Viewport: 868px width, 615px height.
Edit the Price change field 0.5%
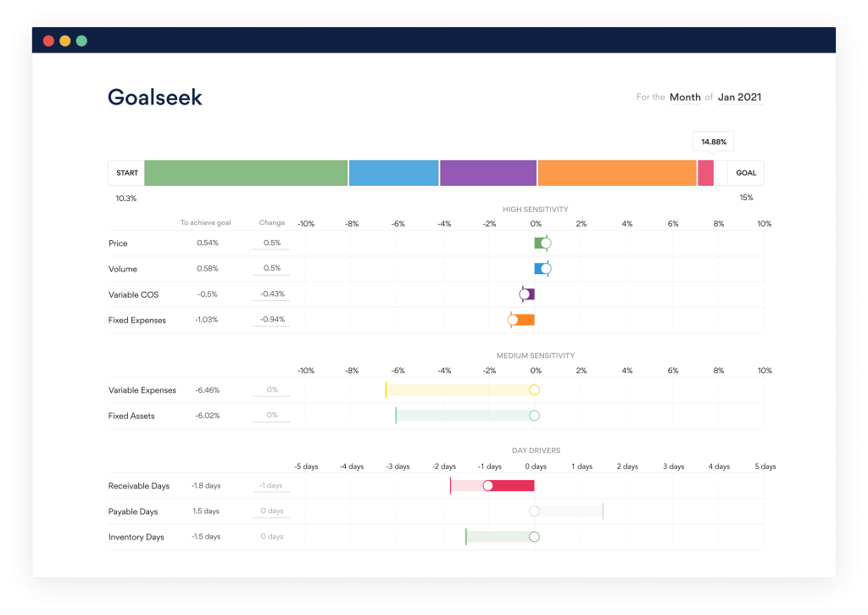[272, 243]
